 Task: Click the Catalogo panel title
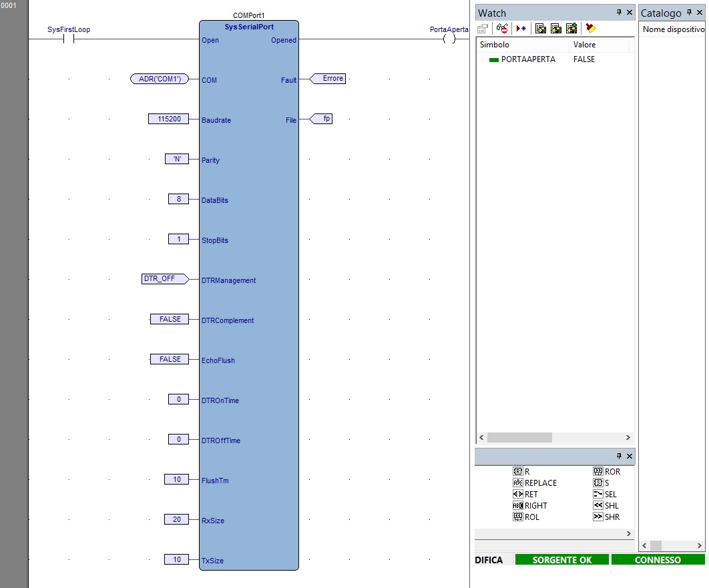[661, 13]
